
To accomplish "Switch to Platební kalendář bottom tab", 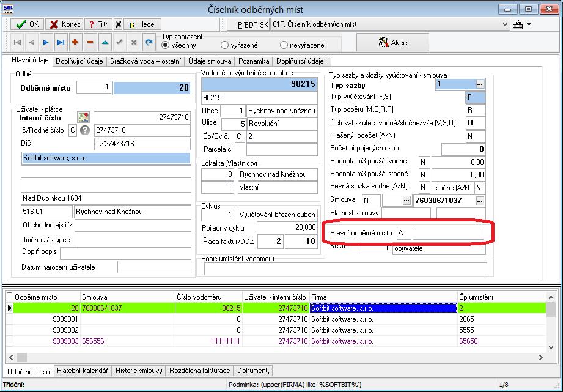I will click(83, 371).
